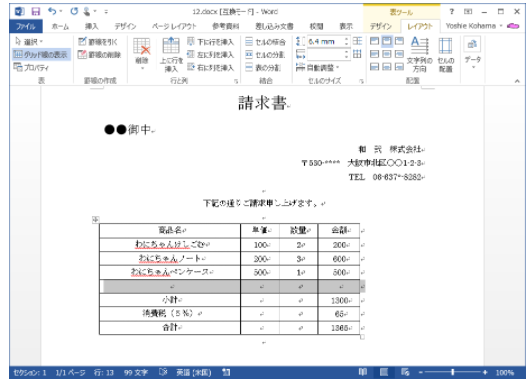
Task: Click セルの配置 cell margins button
Action: [446, 55]
